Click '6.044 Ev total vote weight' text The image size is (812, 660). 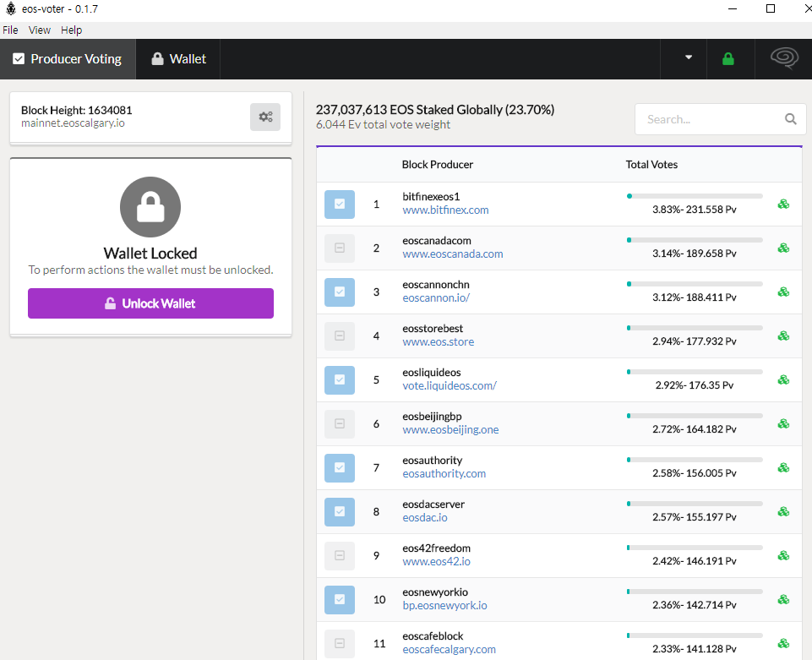click(x=384, y=125)
